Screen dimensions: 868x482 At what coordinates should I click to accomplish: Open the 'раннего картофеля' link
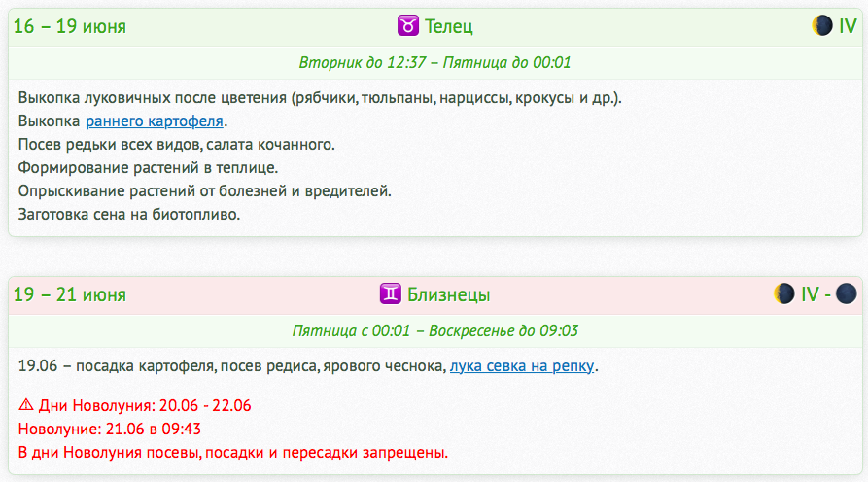point(156,121)
